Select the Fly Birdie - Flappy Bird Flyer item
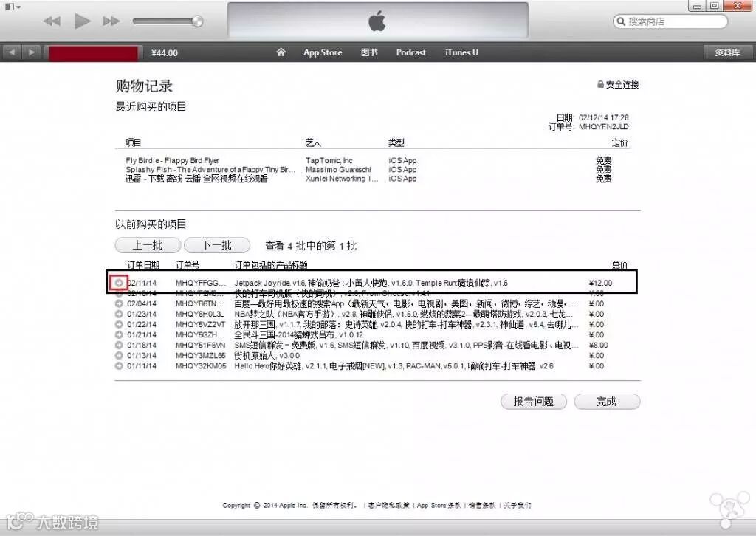This screenshot has height=536, width=756. tap(172, 160)
